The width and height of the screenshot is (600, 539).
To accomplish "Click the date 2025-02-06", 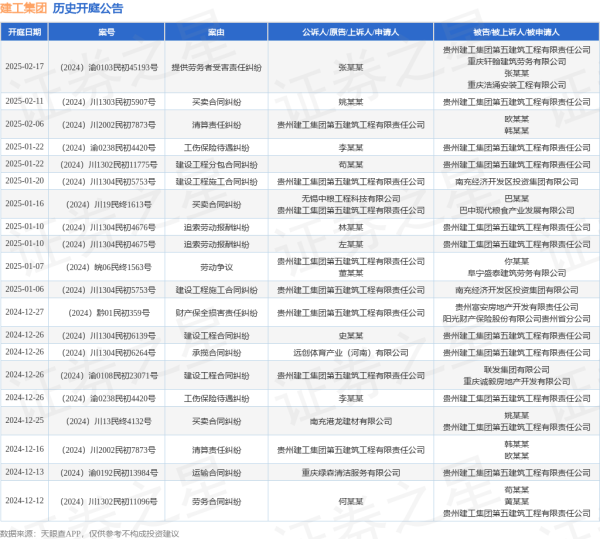I will pos(24,124).
